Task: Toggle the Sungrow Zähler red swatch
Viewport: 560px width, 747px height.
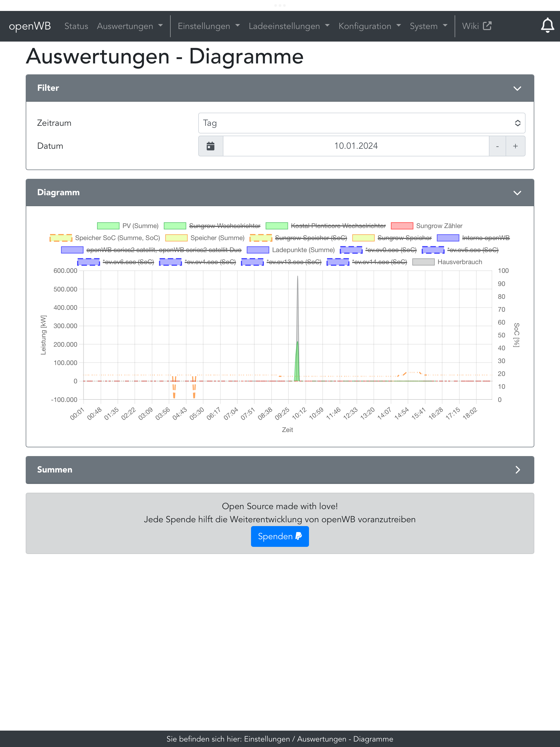Action: click(x=402, y=226)
